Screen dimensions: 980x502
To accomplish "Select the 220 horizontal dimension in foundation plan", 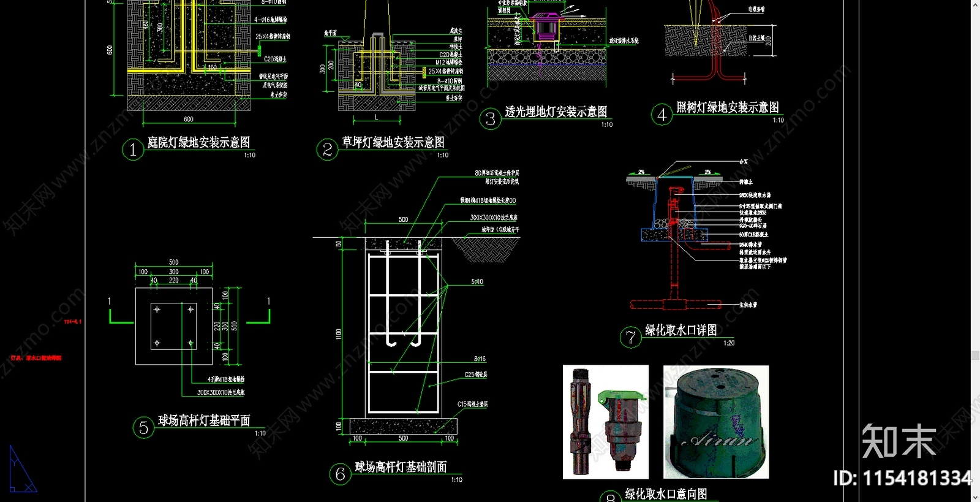I will [x=174, y=280].
